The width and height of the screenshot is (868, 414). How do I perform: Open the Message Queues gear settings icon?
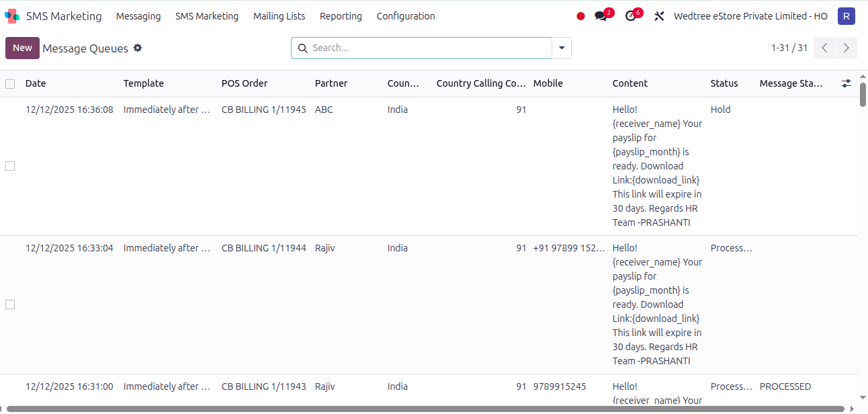(x=138, y=48)
